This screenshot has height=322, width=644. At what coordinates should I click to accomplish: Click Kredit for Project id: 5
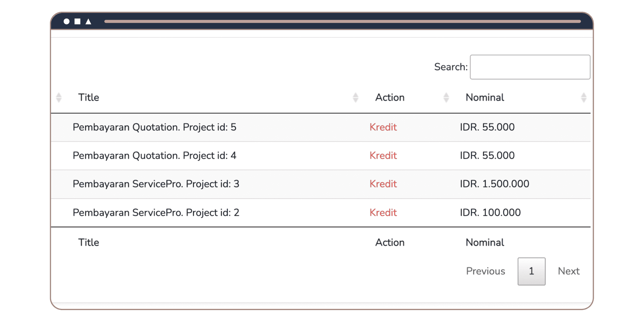click(383, 127)
